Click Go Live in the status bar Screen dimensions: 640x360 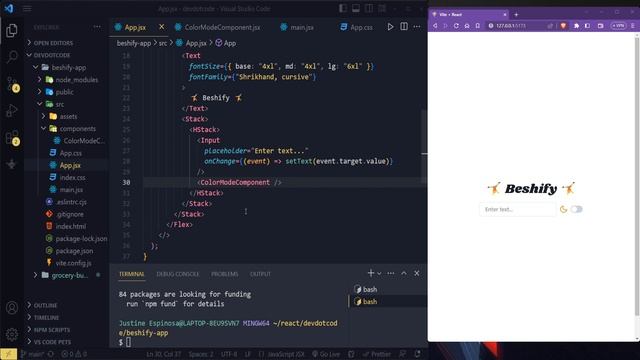[326, 354]
